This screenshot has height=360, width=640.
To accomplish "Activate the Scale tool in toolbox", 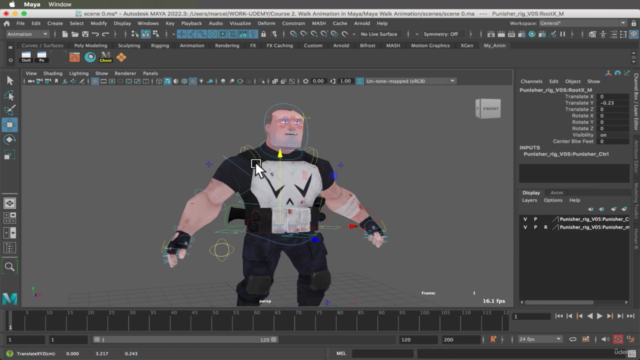I will click(x=10, y=155).
